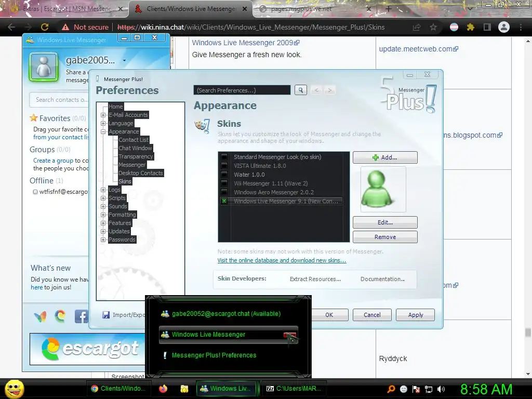This screenshot has height=399, width=532.
Task: Open the share page icon in address bar
Action: 417,27
